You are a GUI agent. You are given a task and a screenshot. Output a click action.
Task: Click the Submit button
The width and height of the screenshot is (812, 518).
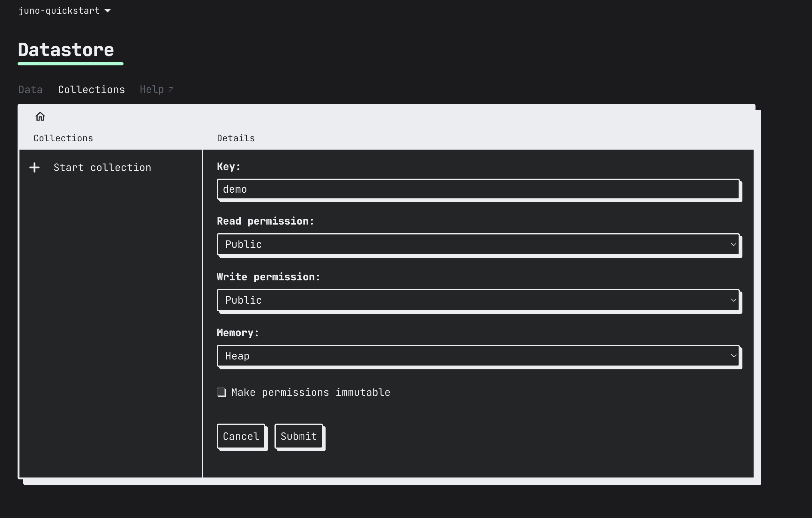tap(299, 436)
